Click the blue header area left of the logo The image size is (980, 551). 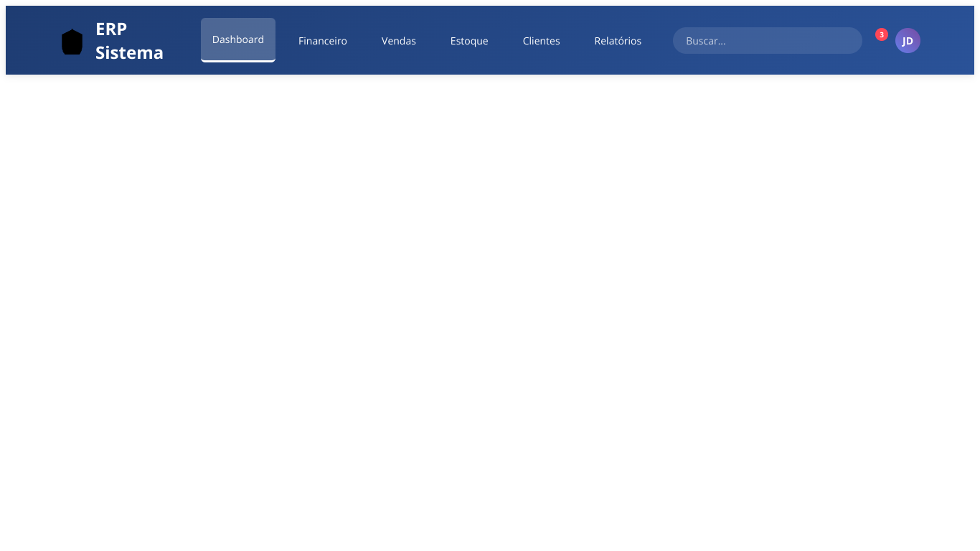[x=32, y=41]
